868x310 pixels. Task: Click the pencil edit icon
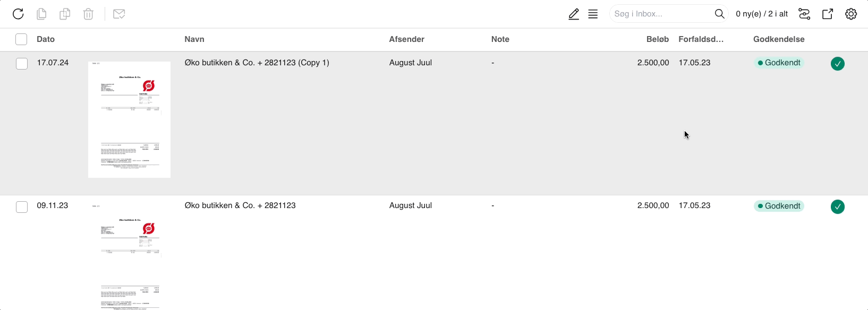[x=574, y=14]
